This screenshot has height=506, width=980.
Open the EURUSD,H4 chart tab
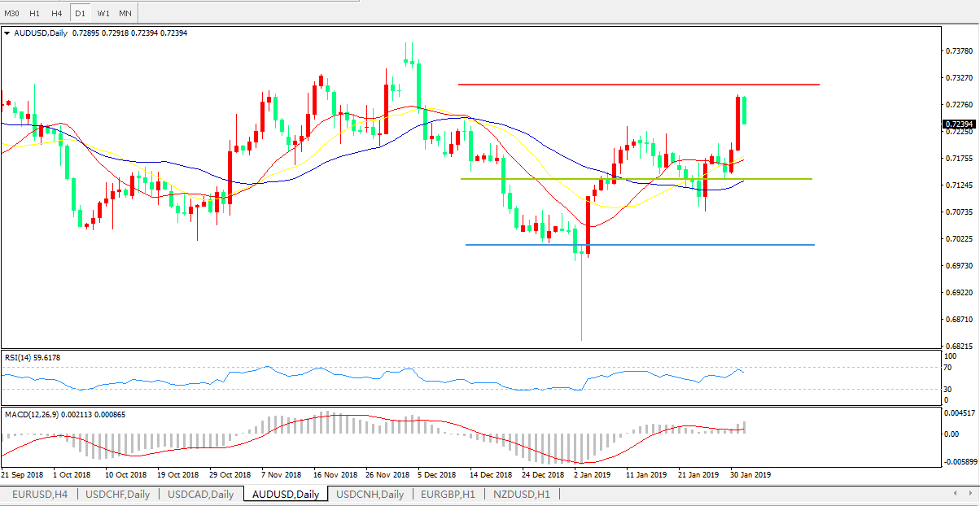tap(39, 495)
